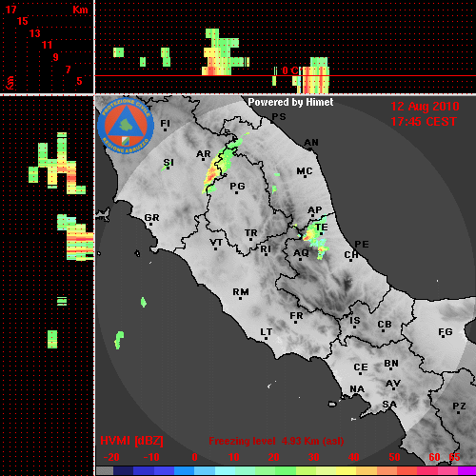Click the GR city marker
The width and height of the screenshot is (476, 476).
pos(150,224)
